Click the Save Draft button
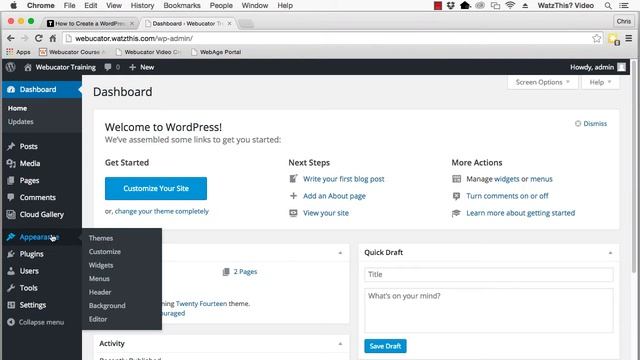Screen dimensions: 640x360 click(x=385, y=346)
